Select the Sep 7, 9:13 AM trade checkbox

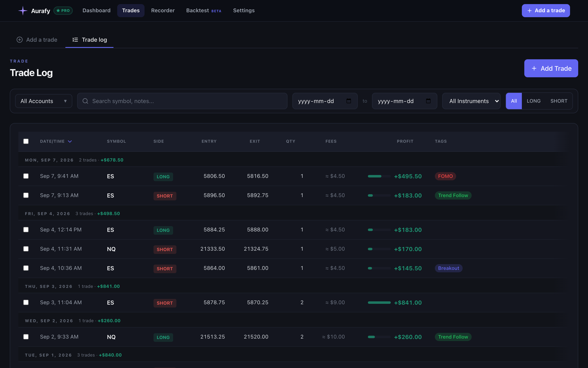point(26,195)
